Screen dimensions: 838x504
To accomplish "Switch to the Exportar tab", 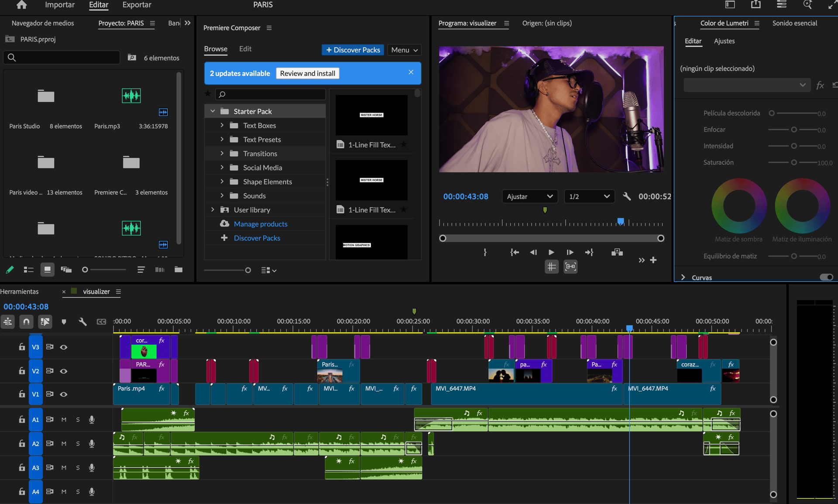I will (x=137, y=5).
